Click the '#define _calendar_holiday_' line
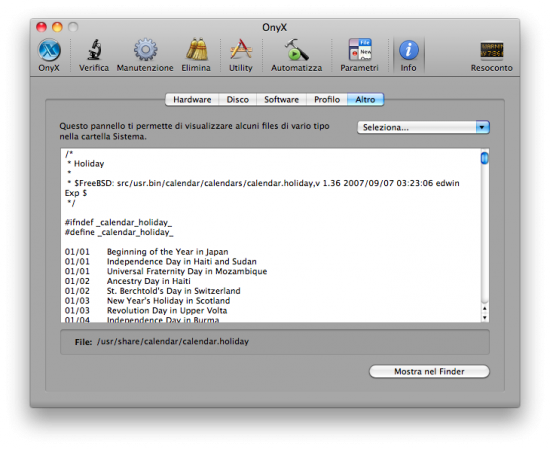Screen dimensions: 550x449 (x=119, y=232)
